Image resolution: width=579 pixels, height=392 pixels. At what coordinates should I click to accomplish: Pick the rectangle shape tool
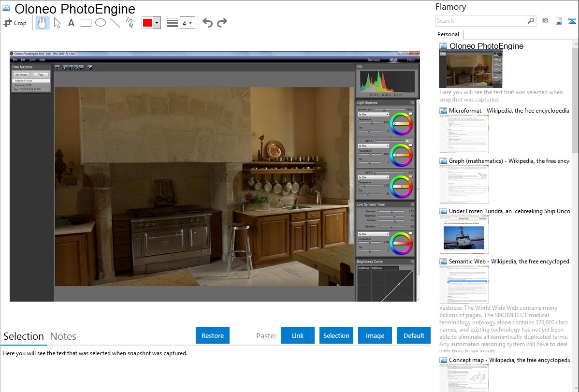[86, 23]
